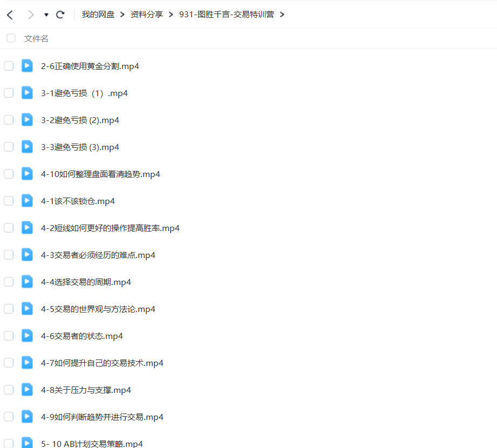The height and width of the screenshot is (448, 497).
Task: Check the box for 4-9如何判断趋势并进行交易.mp4
Action: (x=9, y=416)
